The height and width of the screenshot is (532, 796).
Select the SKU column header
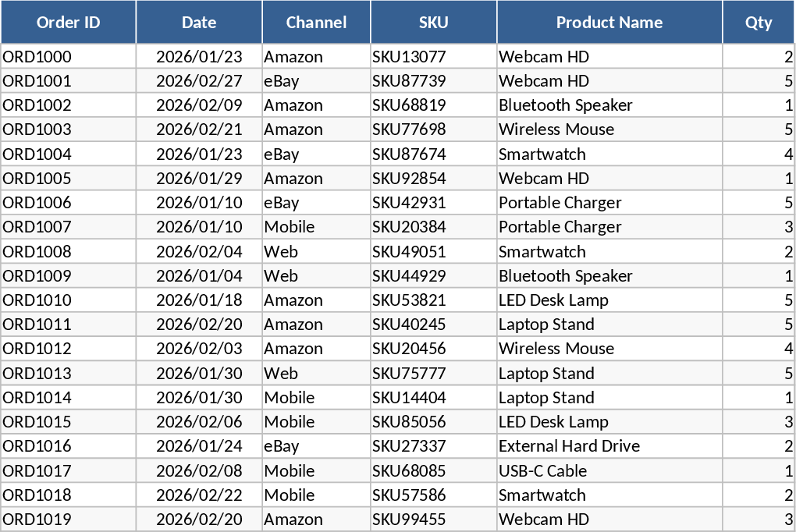(433, 23)
